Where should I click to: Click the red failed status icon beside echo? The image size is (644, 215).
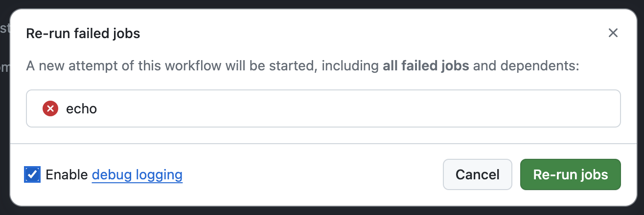[50, 108]
